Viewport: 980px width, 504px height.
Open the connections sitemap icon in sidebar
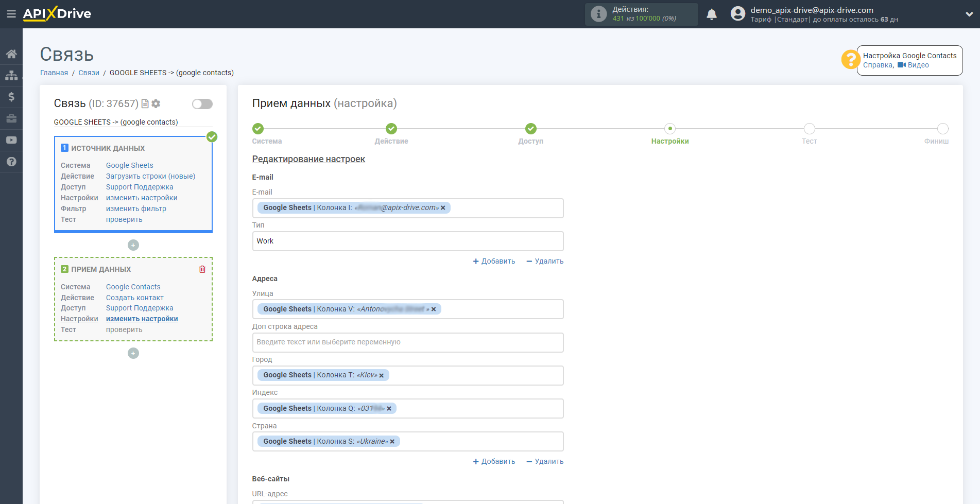[11, 76]
